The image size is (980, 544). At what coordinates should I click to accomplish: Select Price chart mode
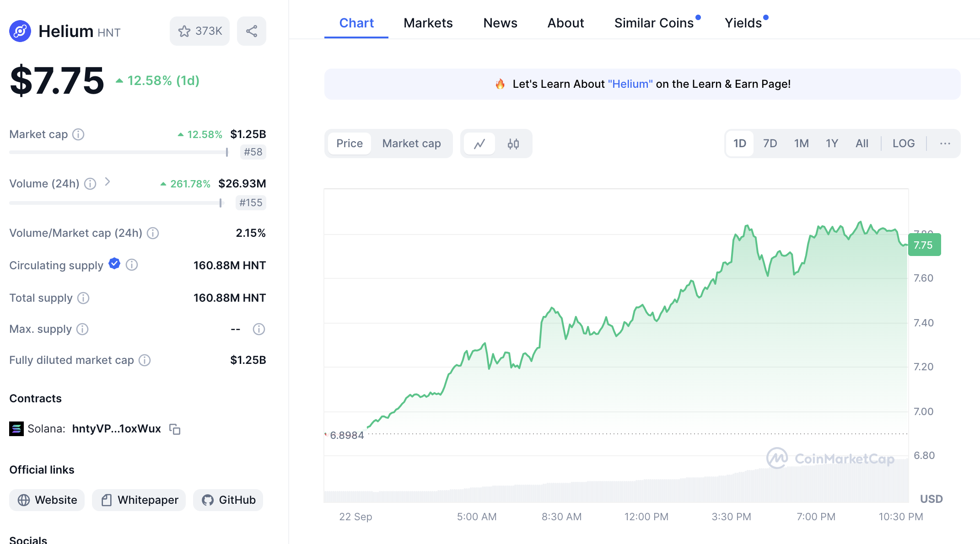pos(350,144)
